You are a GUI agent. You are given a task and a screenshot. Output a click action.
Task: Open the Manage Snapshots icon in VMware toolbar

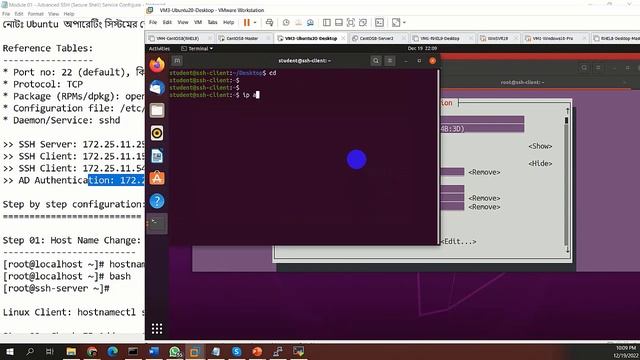pos(310,22)
